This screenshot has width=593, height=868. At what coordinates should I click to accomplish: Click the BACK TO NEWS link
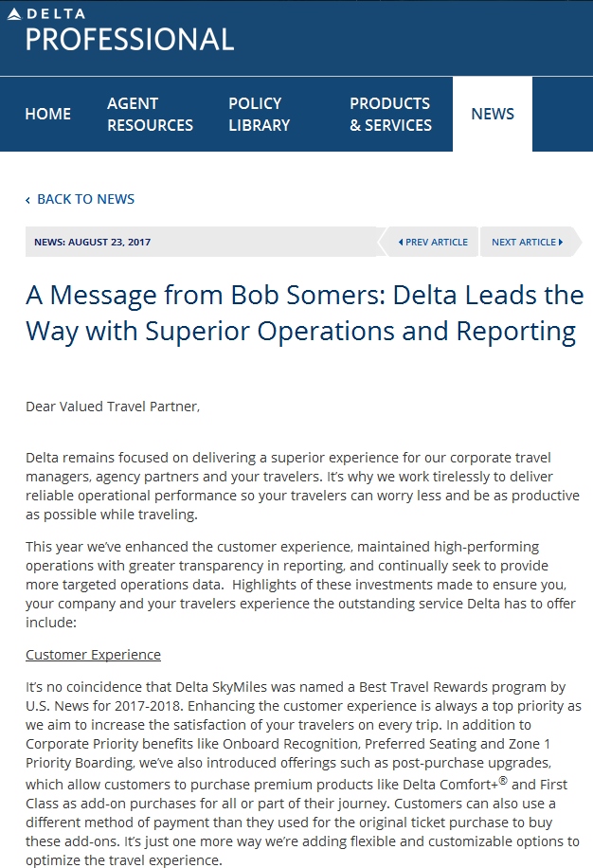[x=87, y=199]
